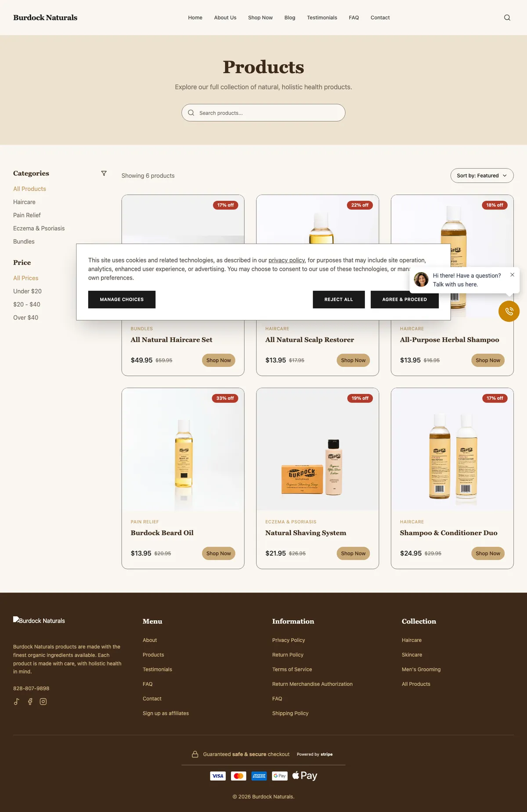Open Skincare collection footer link

click(x=412, y=655)
